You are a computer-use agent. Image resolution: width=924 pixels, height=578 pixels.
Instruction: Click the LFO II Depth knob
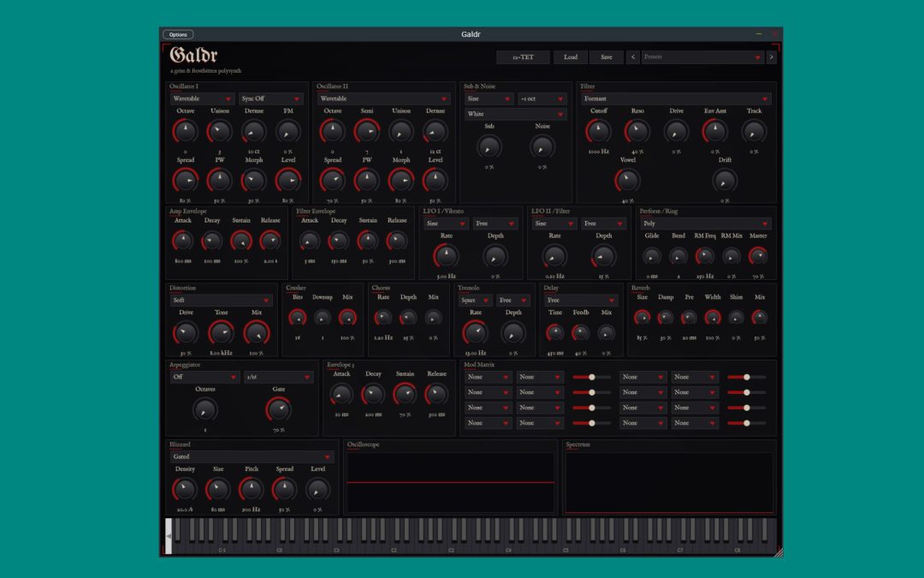tap(603, 256)
